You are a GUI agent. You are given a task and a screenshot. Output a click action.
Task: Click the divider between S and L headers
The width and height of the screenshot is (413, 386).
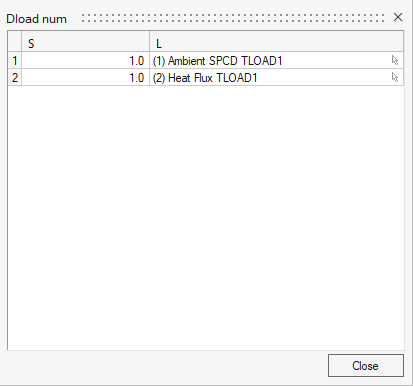(x=149, y=42)
